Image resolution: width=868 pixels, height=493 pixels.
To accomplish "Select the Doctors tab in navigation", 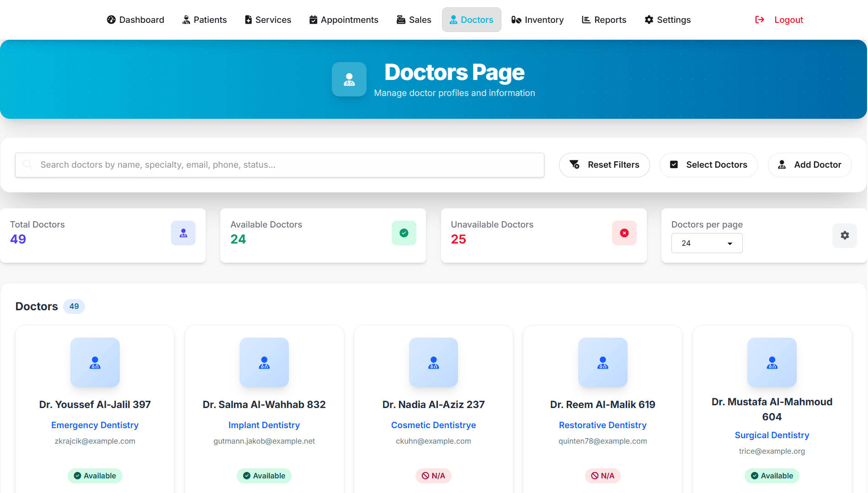I will pyautogui.click(x=471, y=20).
